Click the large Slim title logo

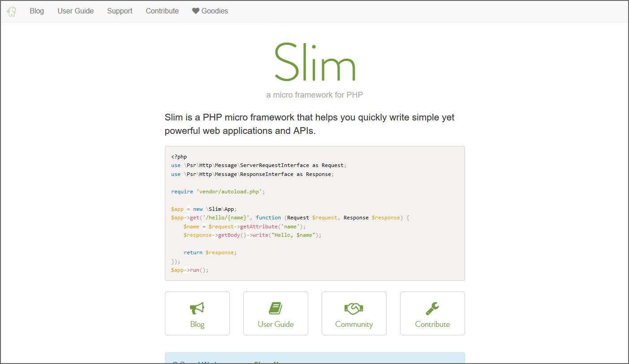(315, 62)
